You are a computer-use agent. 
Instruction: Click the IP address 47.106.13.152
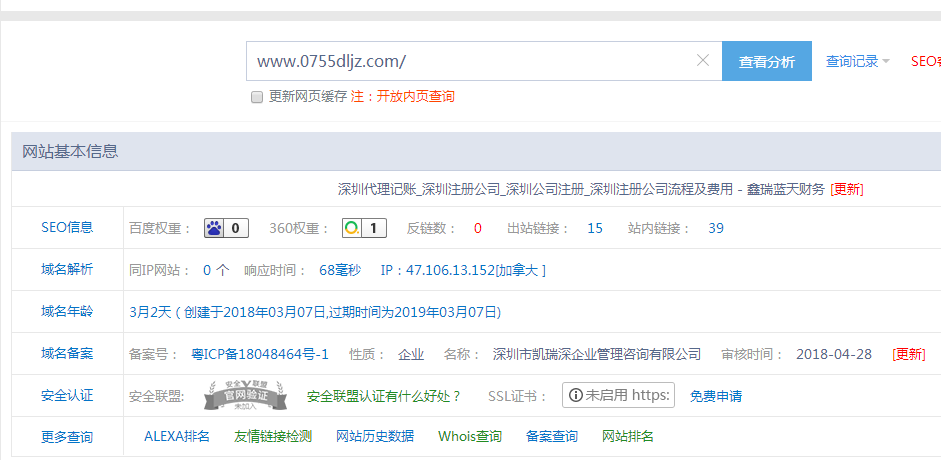(x=450, y=270)
